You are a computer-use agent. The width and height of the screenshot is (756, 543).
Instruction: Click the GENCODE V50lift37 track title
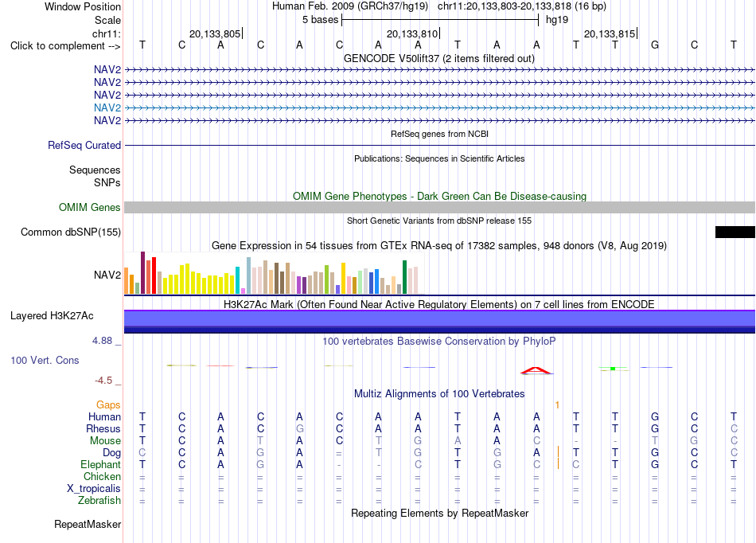439,58
